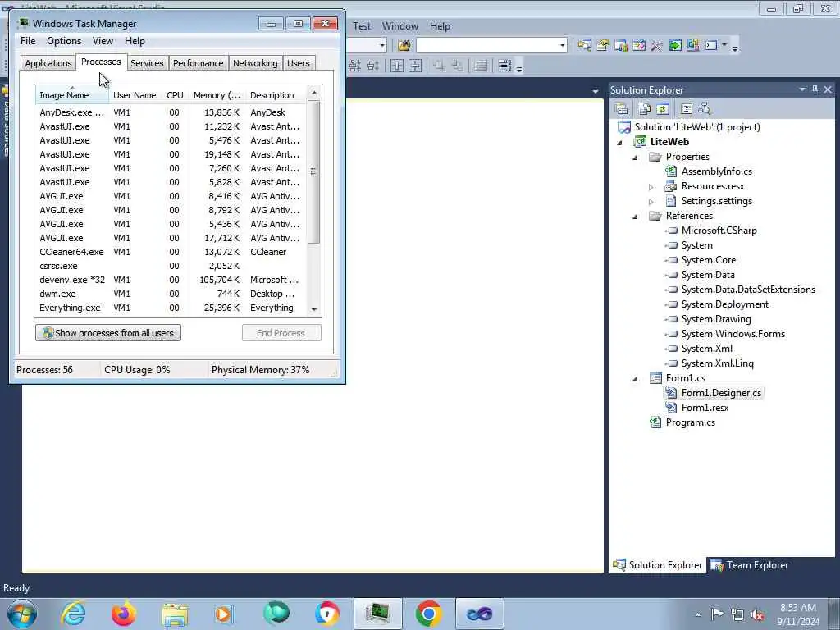Open the File menu in Task Manager
Viewport: 840px width, 630px height.
point(28,41)
